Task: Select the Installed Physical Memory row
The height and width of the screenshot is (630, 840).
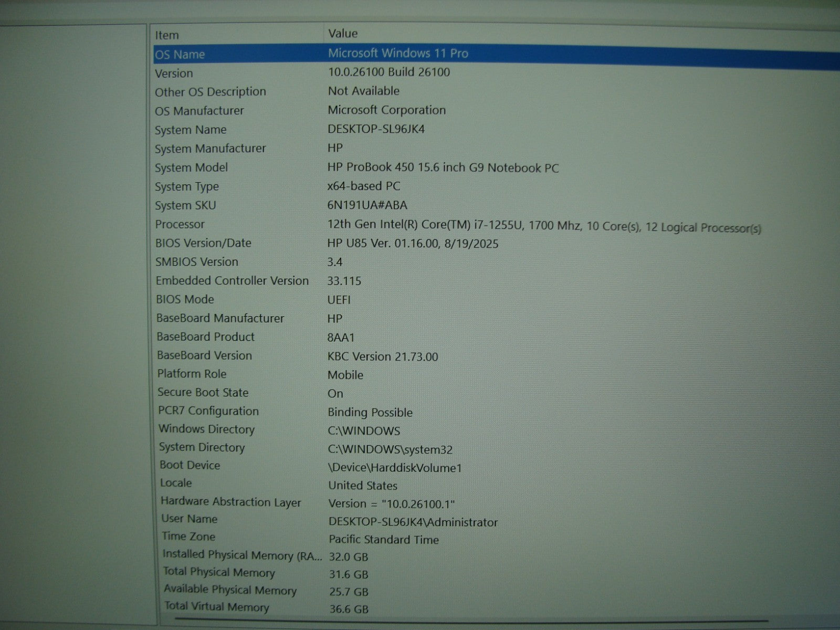Action: click(242, 555)
